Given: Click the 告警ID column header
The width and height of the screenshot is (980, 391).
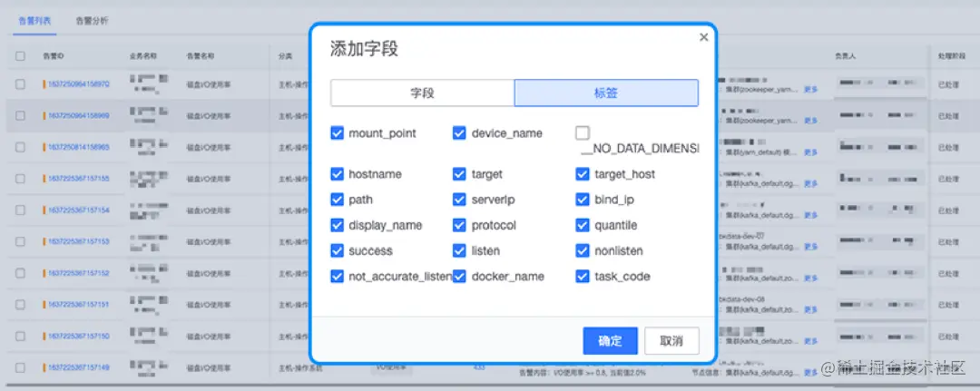Looking at the screenshot, I should tap(54, 56).
